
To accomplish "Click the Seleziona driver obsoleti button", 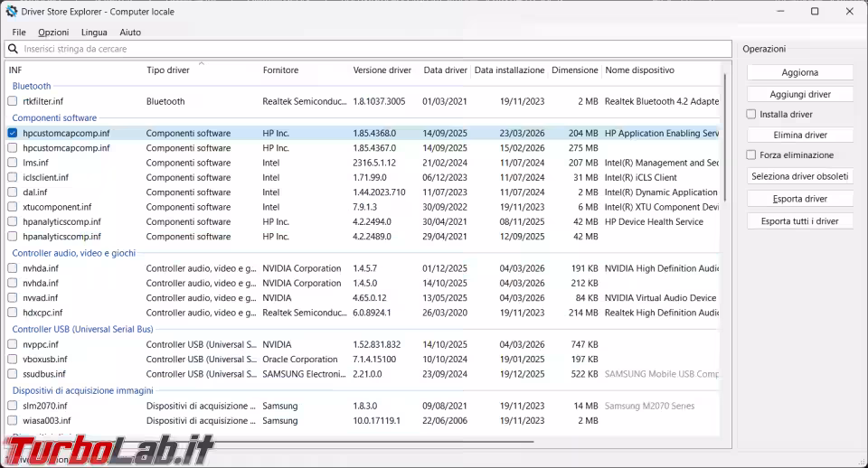I will pos(800,176).
